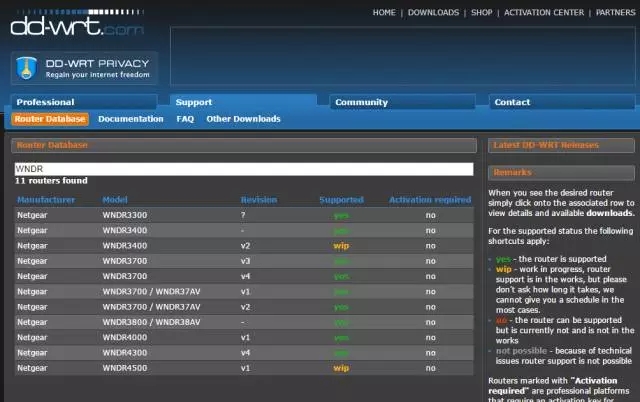The image size is (640, 402).
Task: Open the Documentation submenu item
Action: (131, 119)
